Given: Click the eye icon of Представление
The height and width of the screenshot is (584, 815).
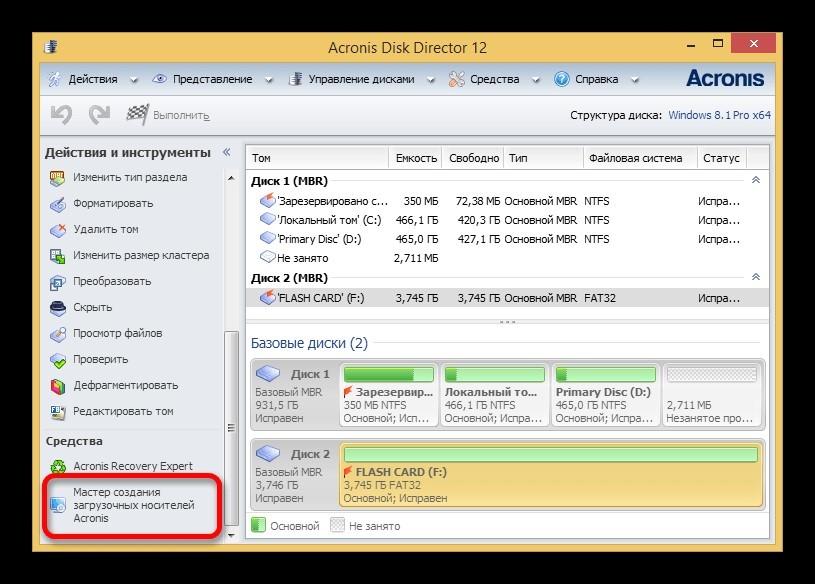Looking at the screenshot, I should [159, 78].
